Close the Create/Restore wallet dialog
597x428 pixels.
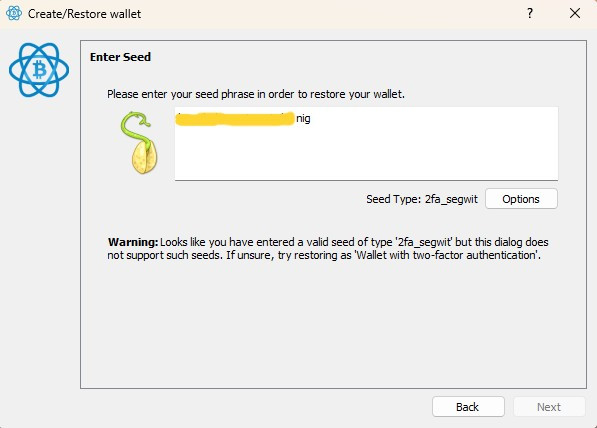pos(575,13)
